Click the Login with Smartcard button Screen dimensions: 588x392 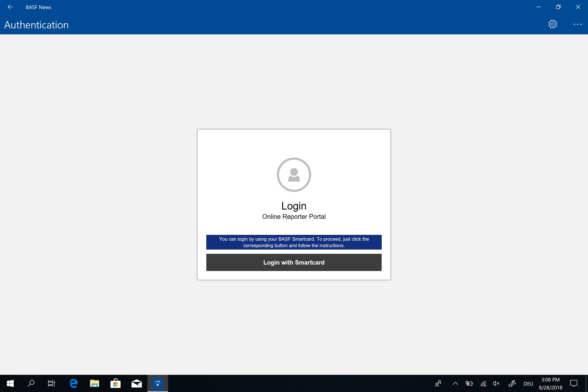point(294,262)
